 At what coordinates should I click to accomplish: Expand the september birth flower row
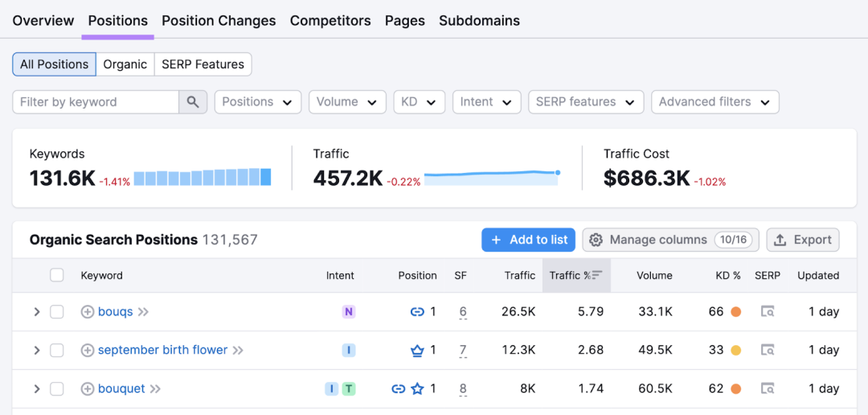point(36,350)
